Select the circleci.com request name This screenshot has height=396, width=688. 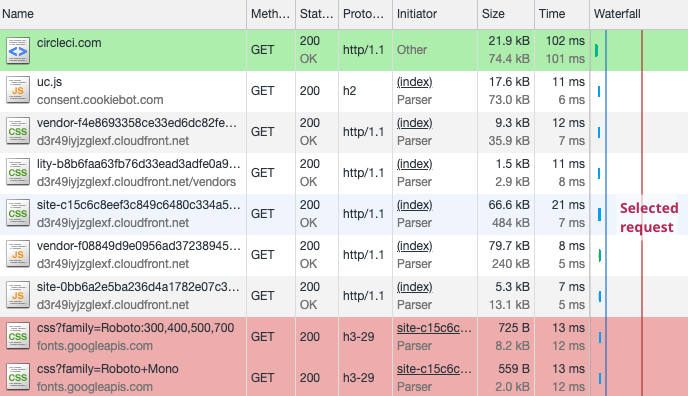coord(69,43)
